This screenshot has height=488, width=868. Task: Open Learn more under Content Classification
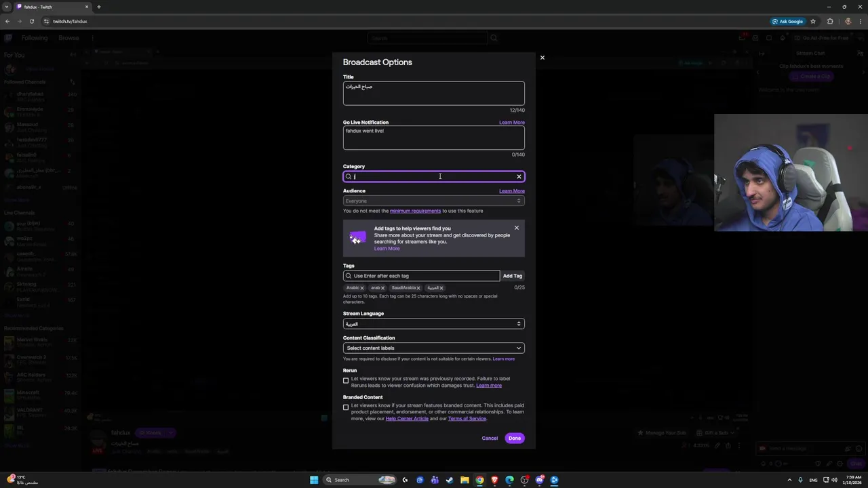tap(504, 359)
